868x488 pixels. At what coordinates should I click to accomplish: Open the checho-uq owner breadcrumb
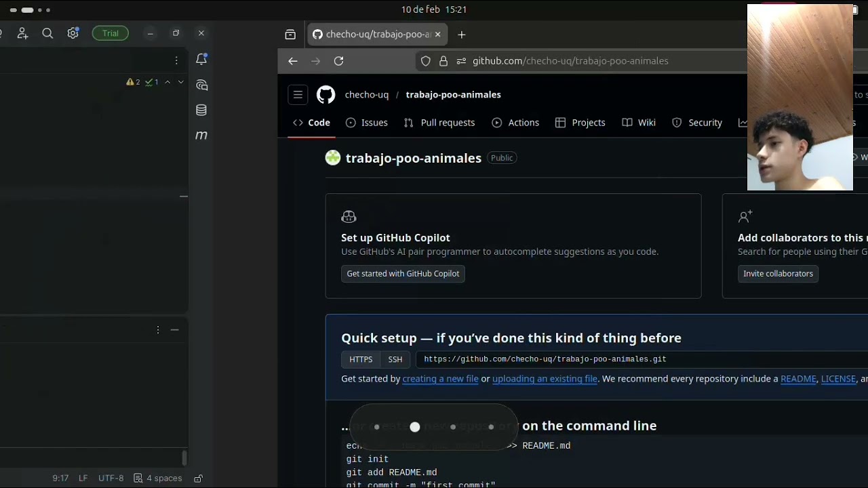click(x=367, y=95)
